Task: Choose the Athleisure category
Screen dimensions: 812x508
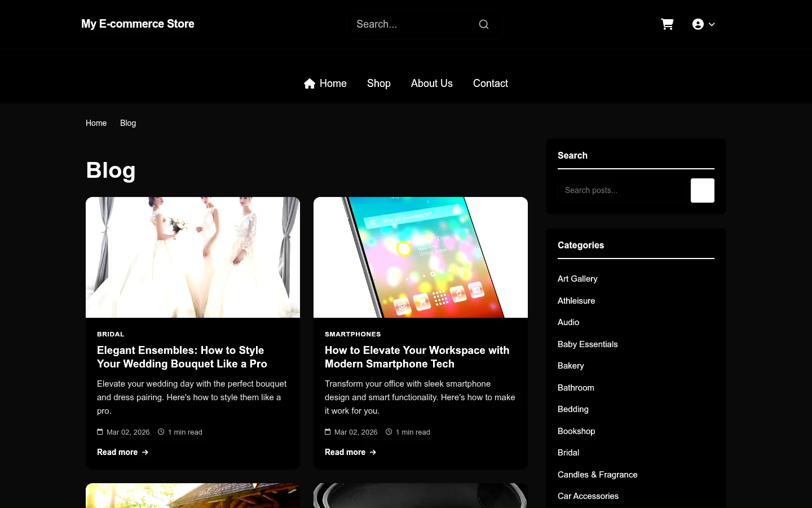Action: [x=576, y=301]
